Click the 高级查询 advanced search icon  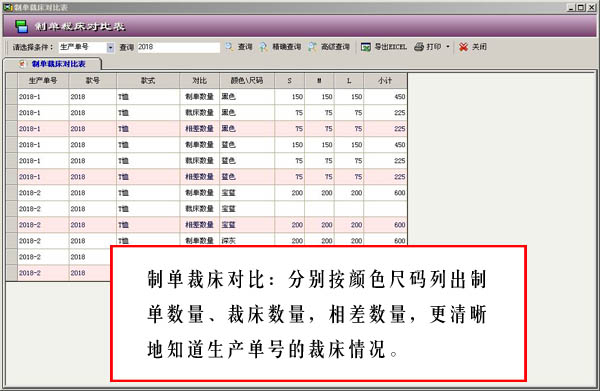312,47
